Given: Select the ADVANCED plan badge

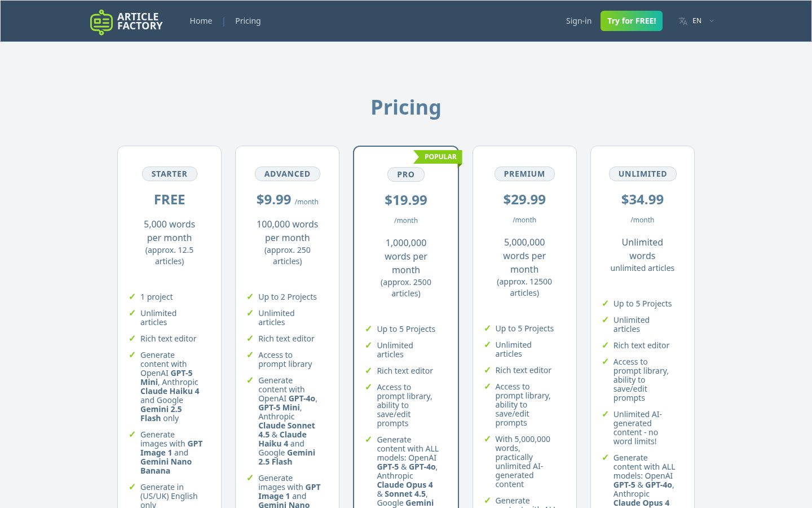Looking at the screenshot, I should 288,174.
